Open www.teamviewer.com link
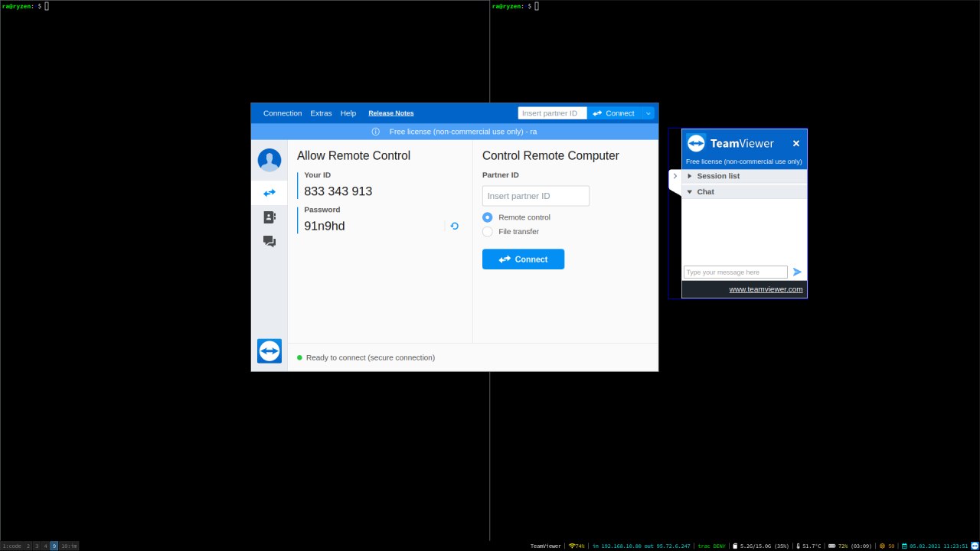 click(x=766, y=289)
